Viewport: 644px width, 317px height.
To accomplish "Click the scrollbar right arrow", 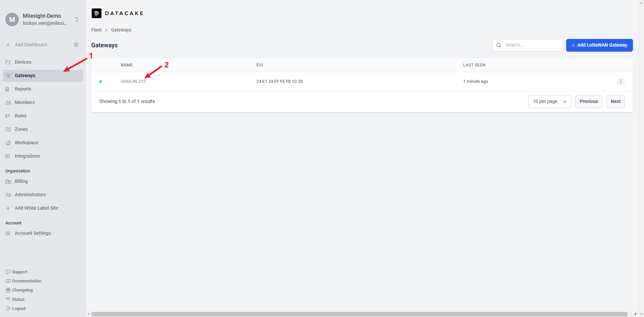I will [635, 314].
